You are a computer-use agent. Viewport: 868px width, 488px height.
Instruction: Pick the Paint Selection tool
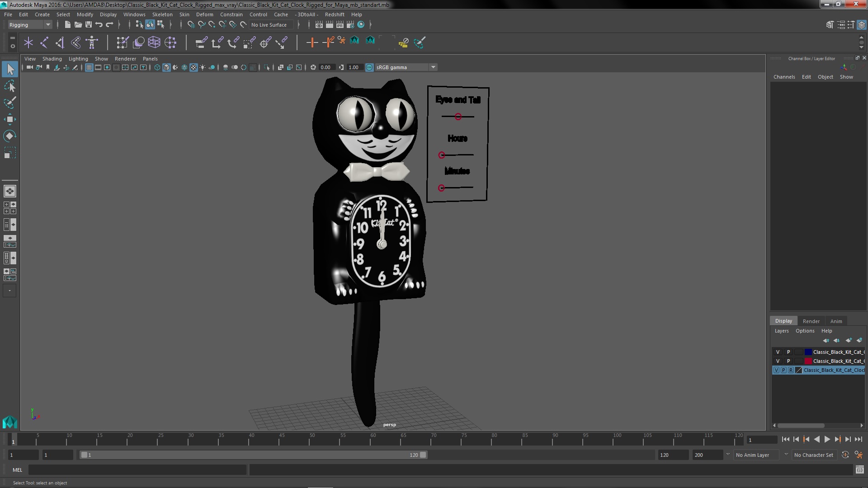tap(10, 103)
